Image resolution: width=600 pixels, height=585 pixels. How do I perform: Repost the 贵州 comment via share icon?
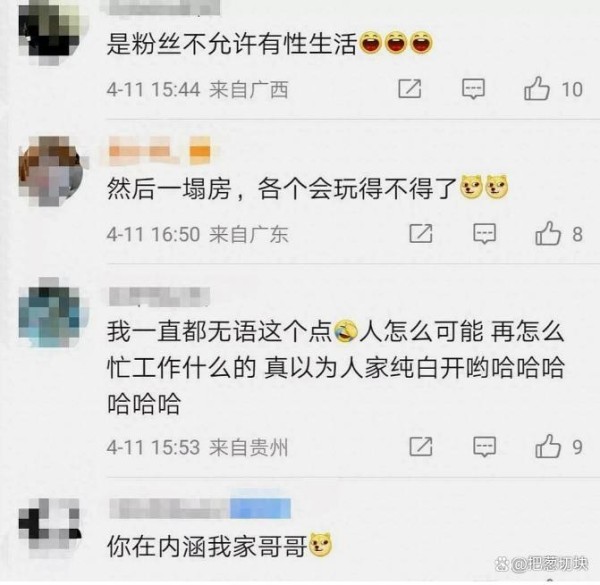pos(421,446)
